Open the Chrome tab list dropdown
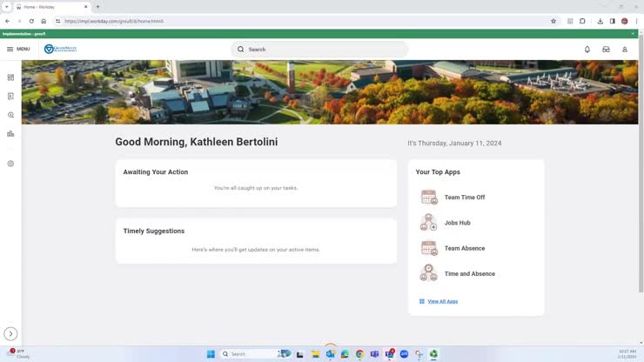 pos(7,7)
